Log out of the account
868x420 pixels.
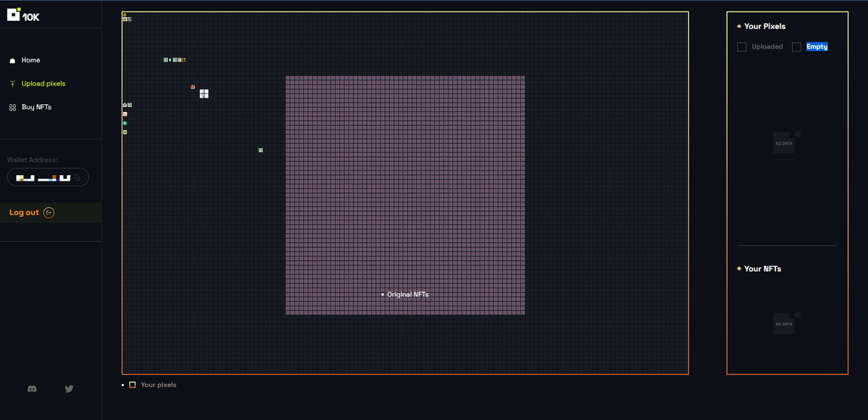(x=31, y=213)
